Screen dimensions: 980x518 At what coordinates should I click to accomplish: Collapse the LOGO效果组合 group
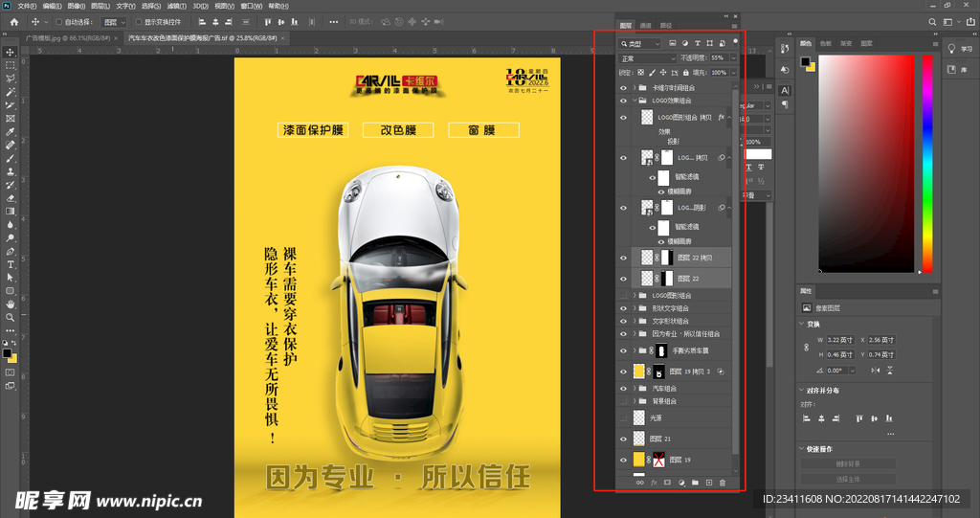click(635, 100)
